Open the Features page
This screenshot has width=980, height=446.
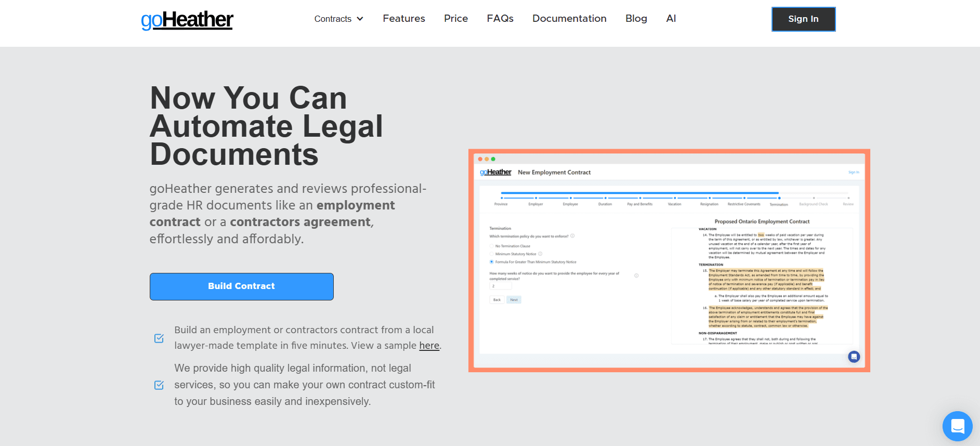404,19
